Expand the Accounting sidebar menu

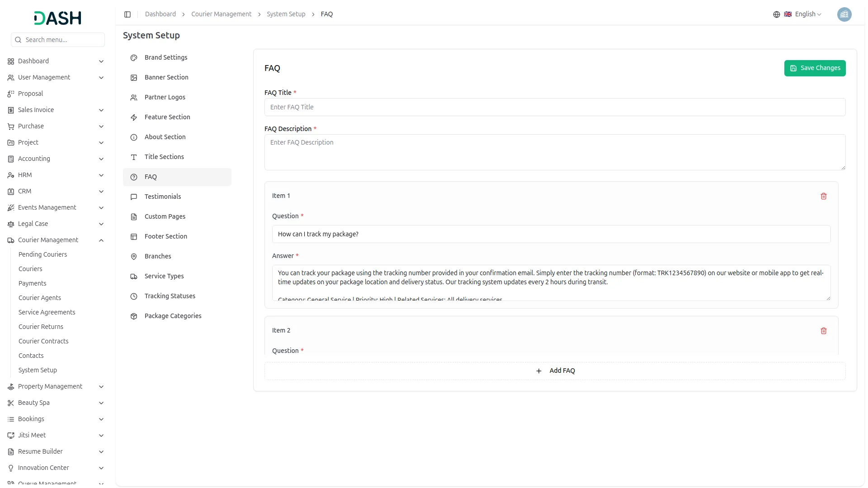pyautogui.click(x=101, y=159)
